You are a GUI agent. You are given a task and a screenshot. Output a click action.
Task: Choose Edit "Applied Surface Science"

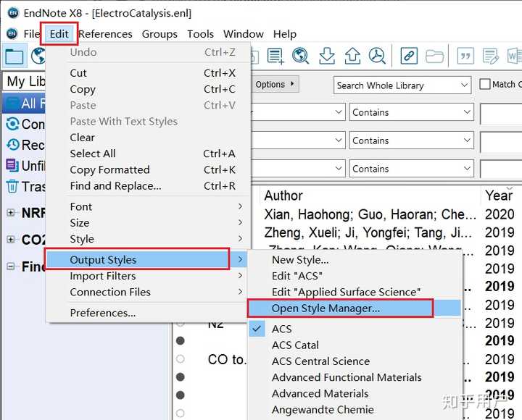(355, 292)
